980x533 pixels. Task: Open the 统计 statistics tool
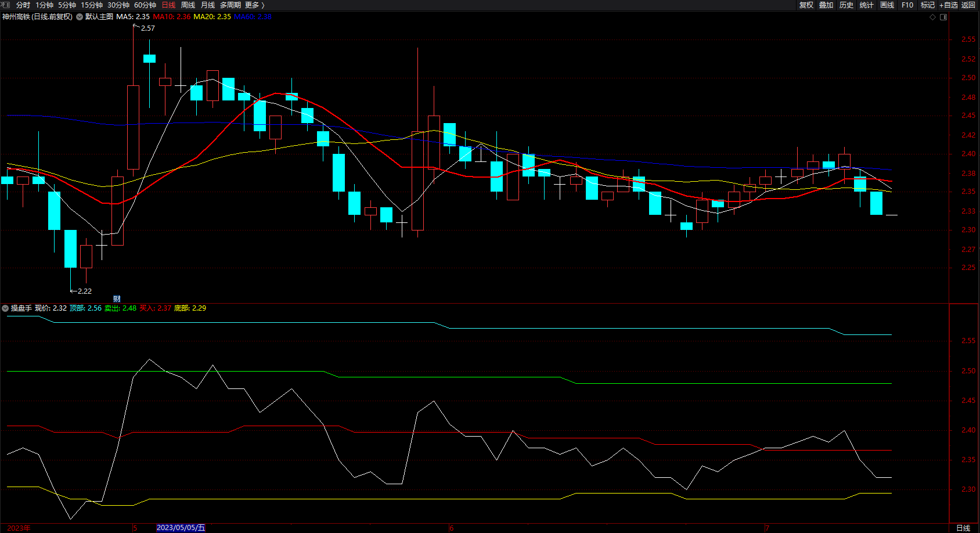(x=867, y=5)
